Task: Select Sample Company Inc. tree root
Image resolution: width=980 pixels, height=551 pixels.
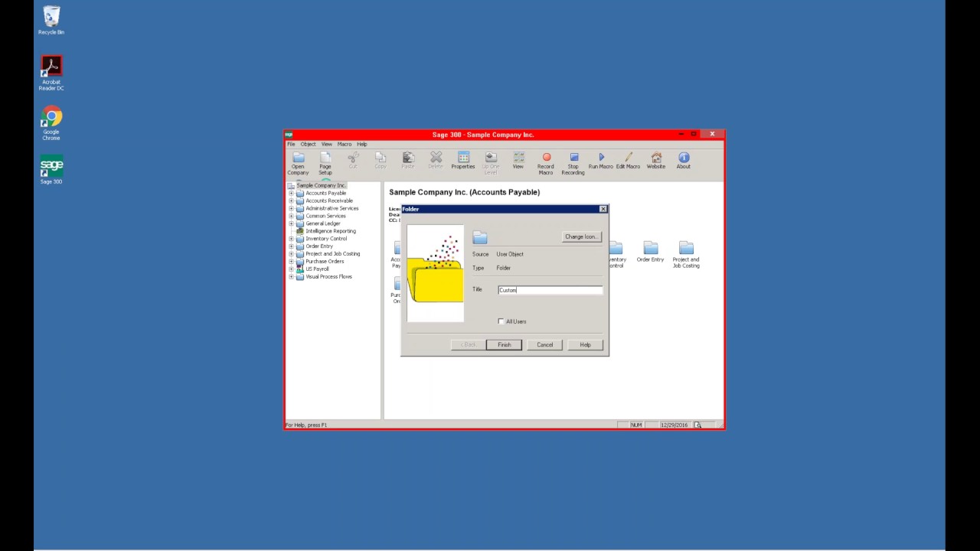Action: (x=321, y=185)
